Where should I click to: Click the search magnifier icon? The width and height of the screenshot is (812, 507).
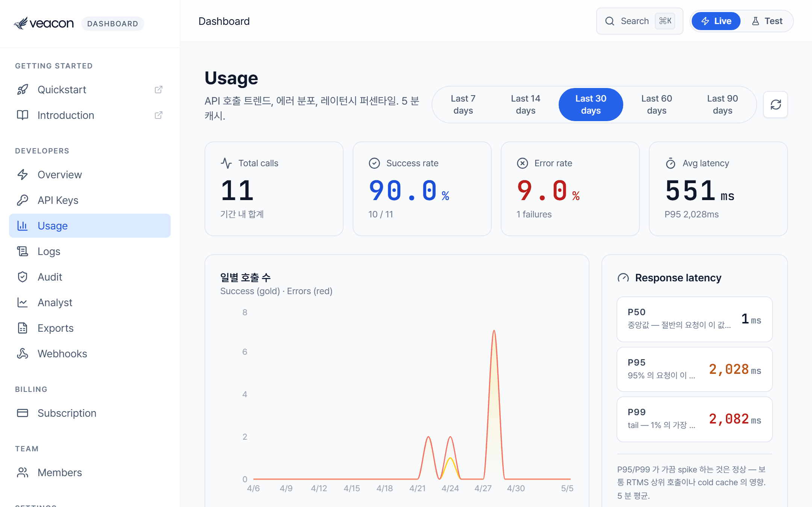610,21
